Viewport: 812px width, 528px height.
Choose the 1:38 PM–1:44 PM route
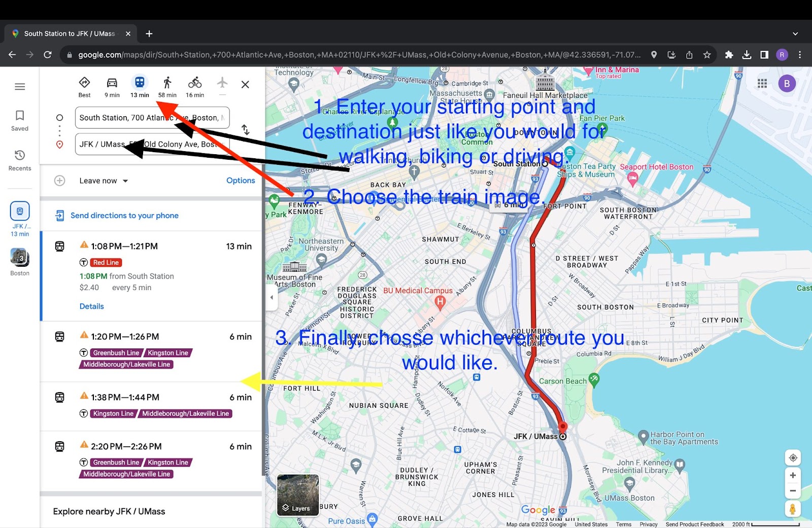[x=152, y=406]
